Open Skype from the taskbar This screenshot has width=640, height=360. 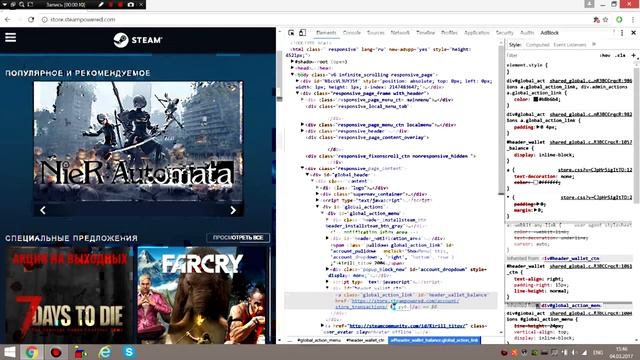[129, 352]
